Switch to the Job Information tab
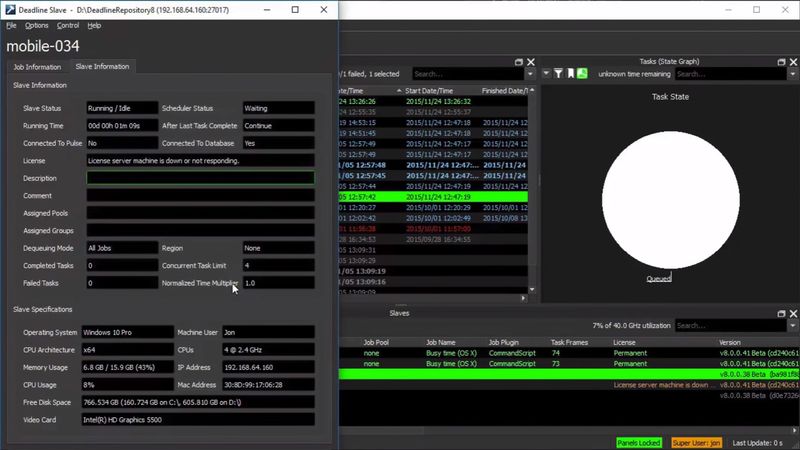This screenshot has width=800, height=450. tap(37, 66)
